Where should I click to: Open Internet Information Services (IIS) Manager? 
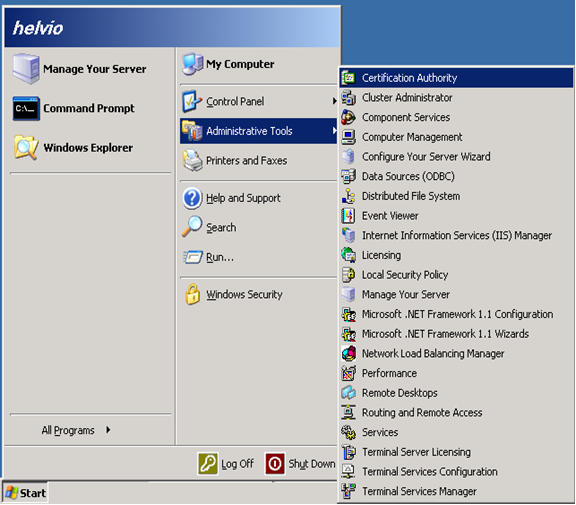point(456,235)
